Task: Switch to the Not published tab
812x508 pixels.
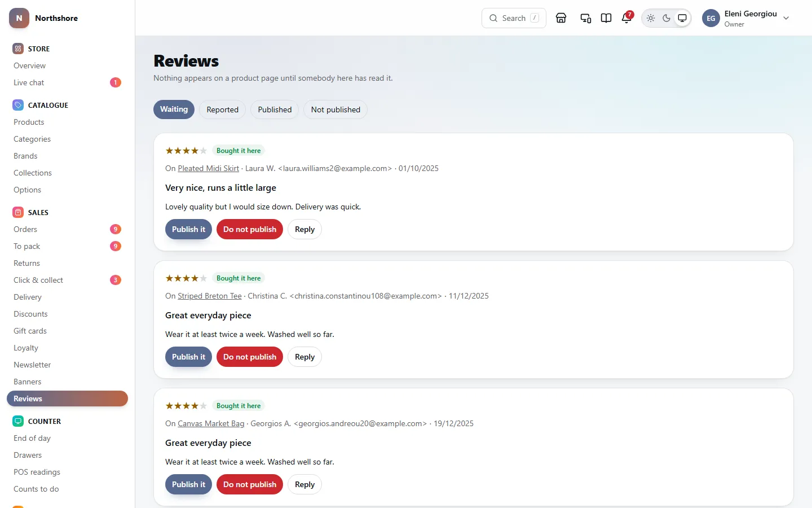Action: (x=336, y=110)
